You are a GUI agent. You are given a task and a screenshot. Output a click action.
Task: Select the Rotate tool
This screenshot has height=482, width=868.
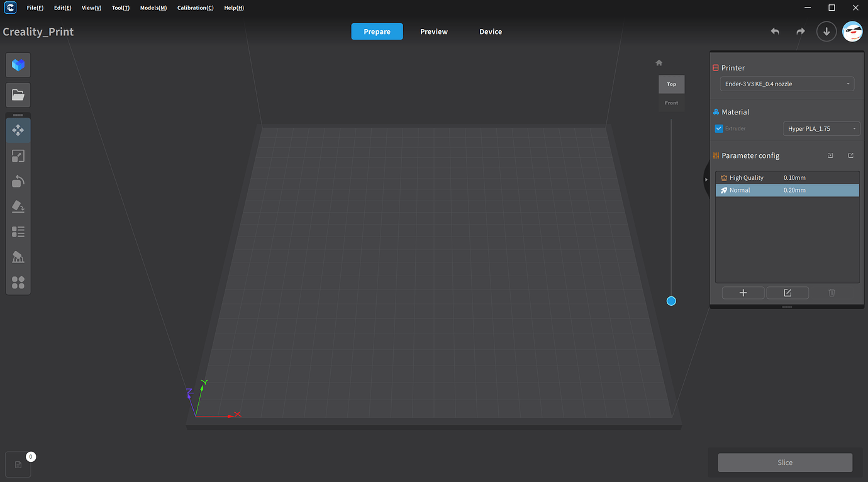coord(18,181)
